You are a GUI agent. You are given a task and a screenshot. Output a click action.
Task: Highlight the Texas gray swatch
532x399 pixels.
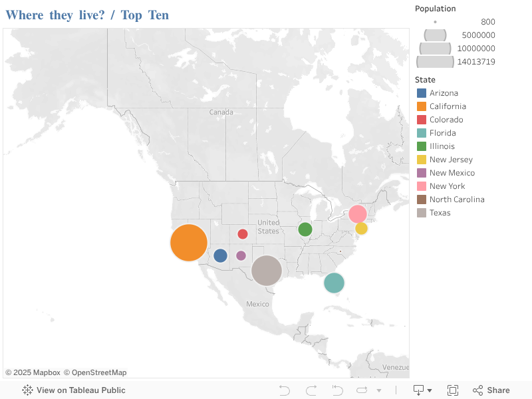tap(422, 213)
